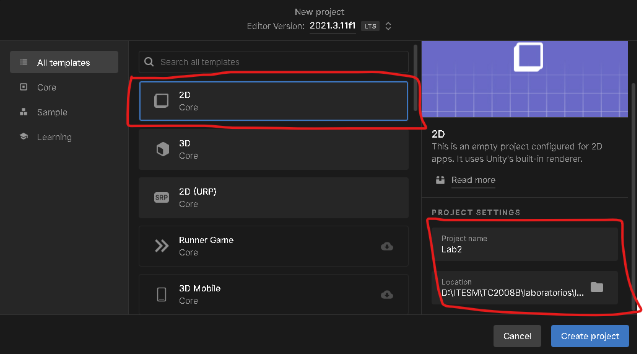This screenshot has height=354, width=644.
Task: Open the Read more link
Action: (x=473, y=180)
